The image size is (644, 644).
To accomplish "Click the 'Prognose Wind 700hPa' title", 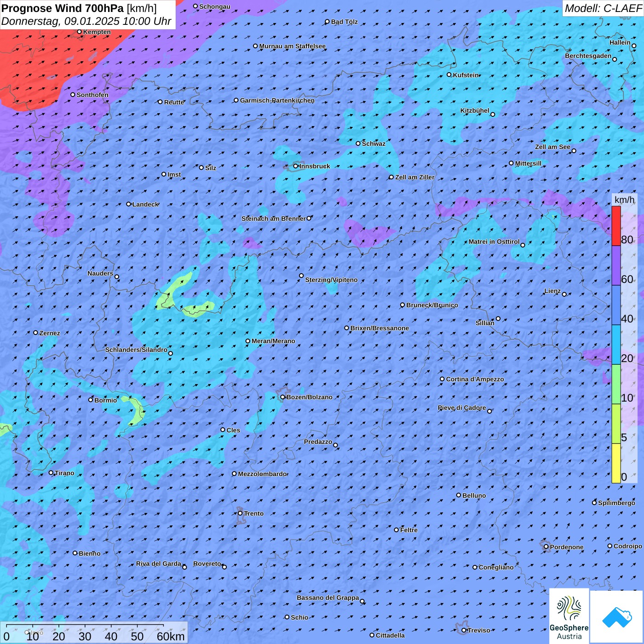I will (63, 8).
